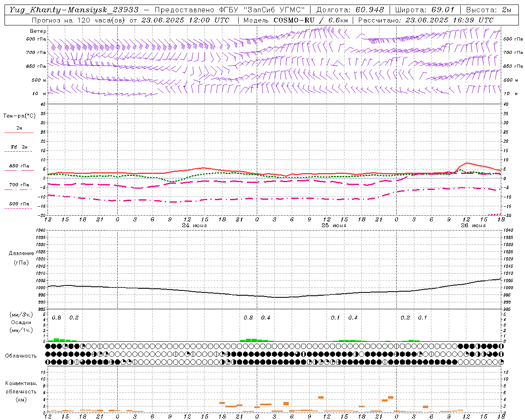This screenshot has width=525, height=420.
Task: Click the Тем-ра(°C) axis title
Action: [19, 116]
